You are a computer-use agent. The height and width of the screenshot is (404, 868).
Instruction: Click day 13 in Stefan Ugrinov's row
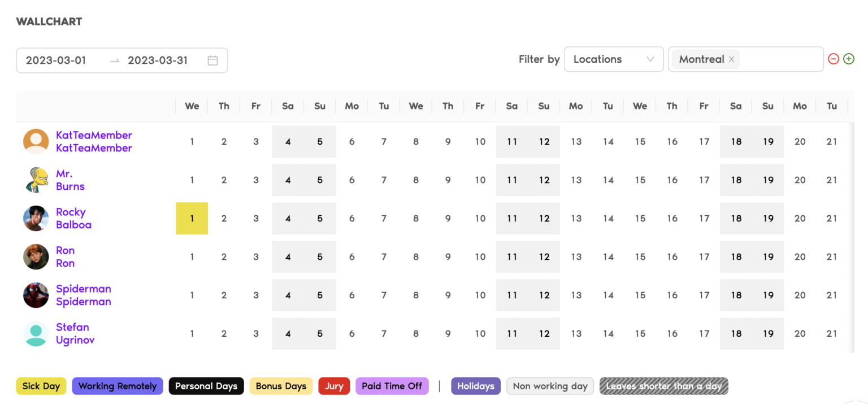[576, 333]
